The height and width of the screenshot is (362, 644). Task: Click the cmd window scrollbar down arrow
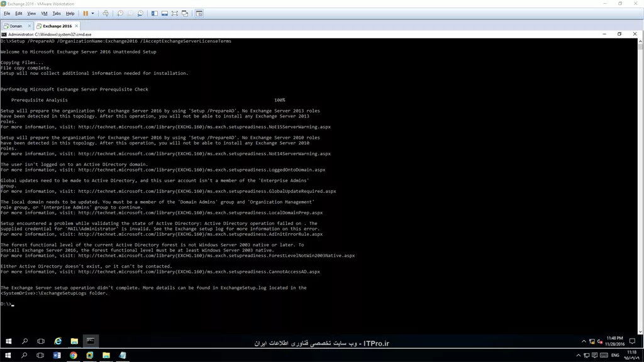640,332
